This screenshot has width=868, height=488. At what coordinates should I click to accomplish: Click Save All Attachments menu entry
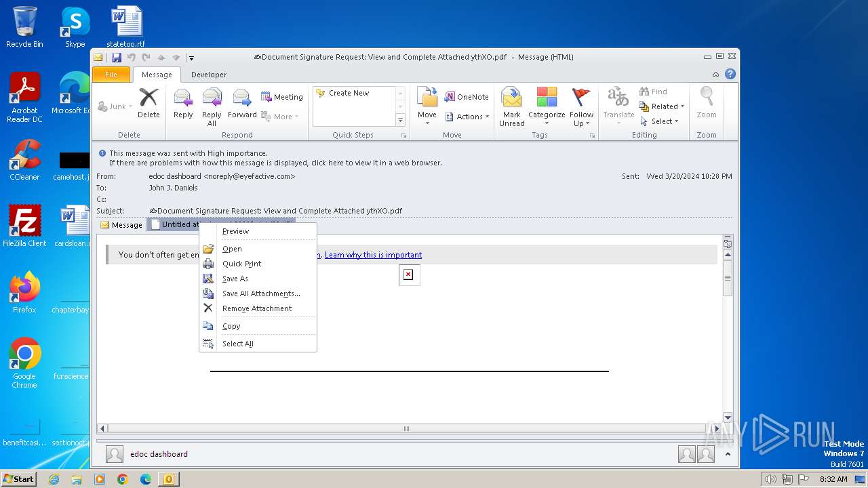click(258, 293)
